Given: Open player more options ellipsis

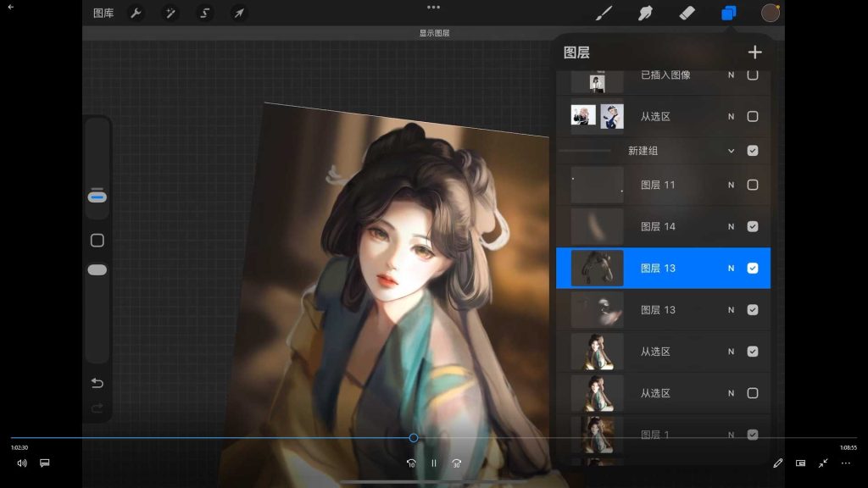Looking at the screenshot, I should pyautogui.click(x=846, y=463).
